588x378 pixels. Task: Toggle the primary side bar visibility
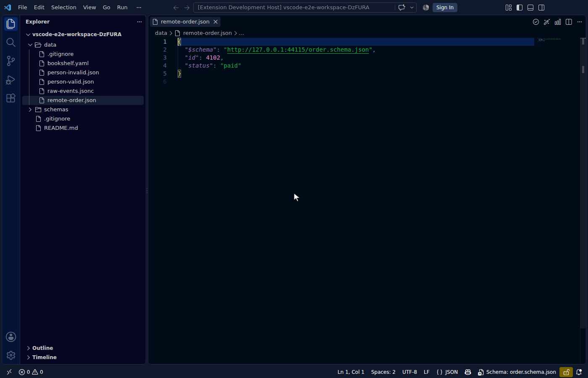click(520, 8)
